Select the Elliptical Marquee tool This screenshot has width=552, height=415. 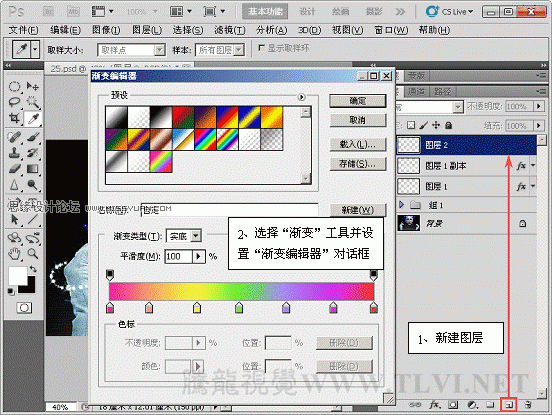(x=14, y=86)
